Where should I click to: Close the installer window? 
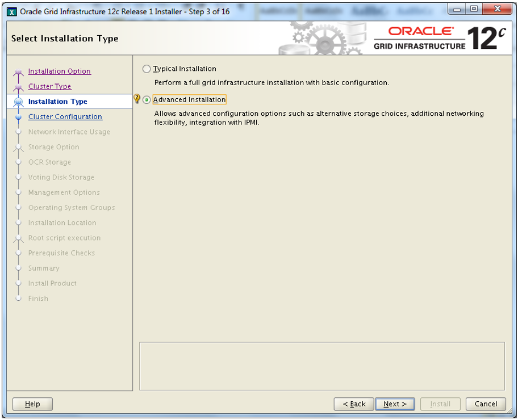(498, 10)
